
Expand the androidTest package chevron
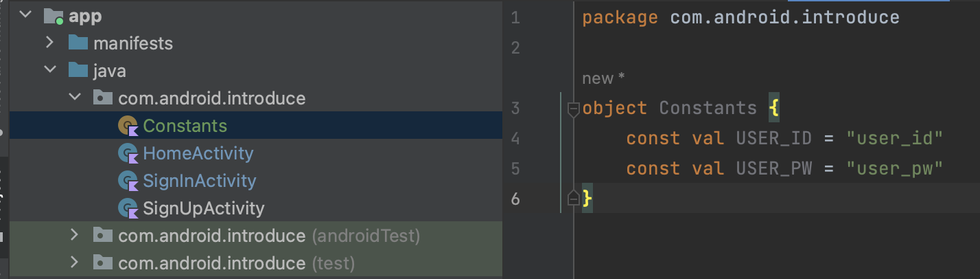pyautogui.click(x=74, y=236)
